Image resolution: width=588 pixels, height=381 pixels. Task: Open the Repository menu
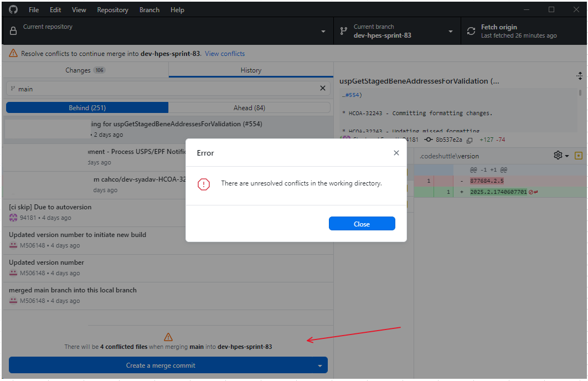coord(112,10)
